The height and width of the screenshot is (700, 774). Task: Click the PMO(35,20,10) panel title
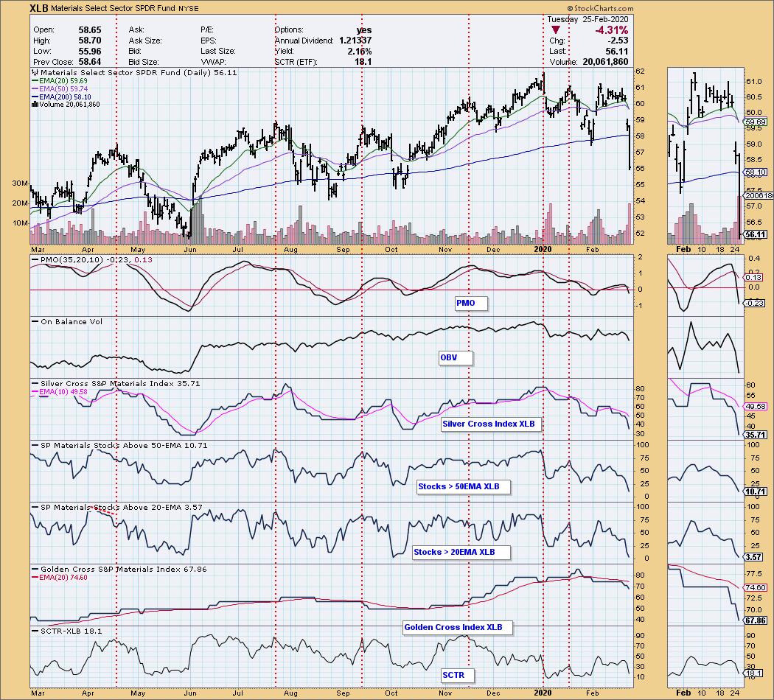coord(92,259)
